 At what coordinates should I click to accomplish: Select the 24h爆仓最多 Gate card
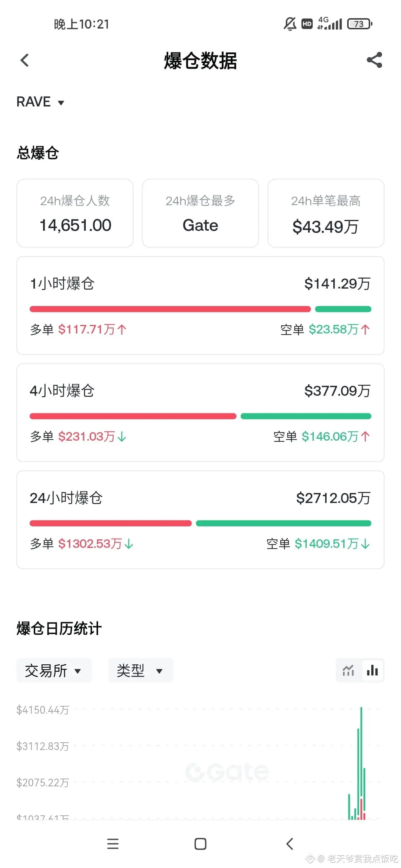200,213
